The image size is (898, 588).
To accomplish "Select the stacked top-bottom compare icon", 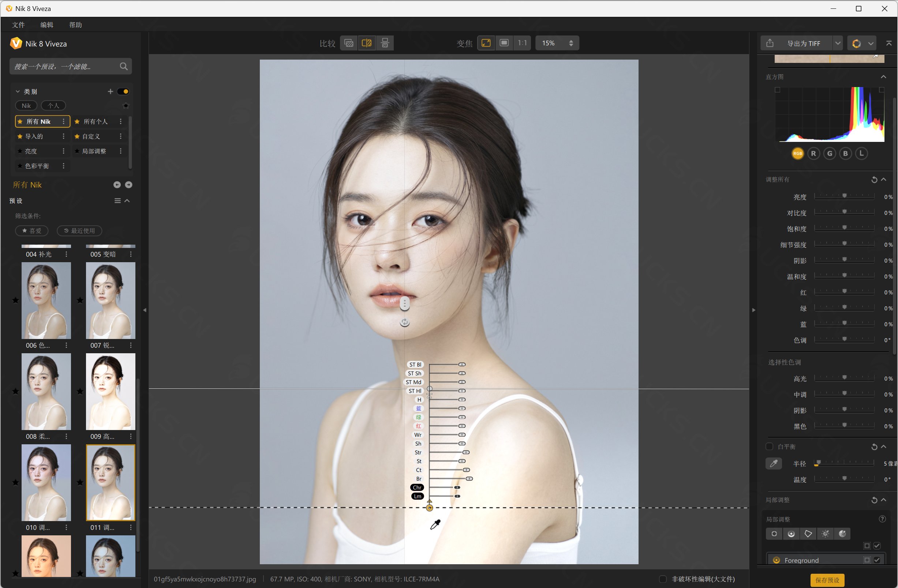I will tap(385, 43).
